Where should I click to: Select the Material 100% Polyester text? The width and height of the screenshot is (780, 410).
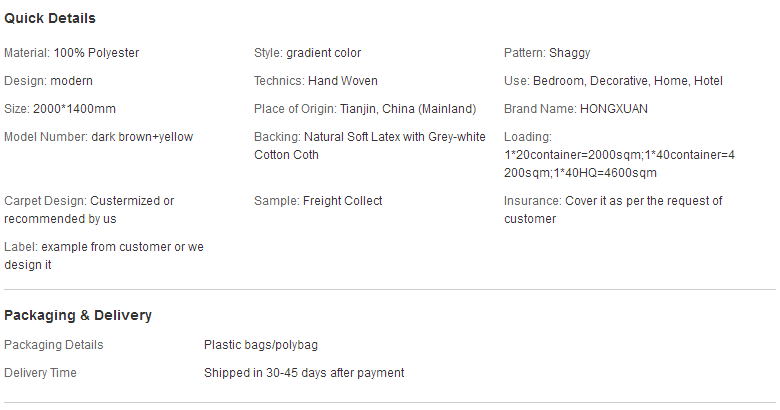[x=72, y=53]
